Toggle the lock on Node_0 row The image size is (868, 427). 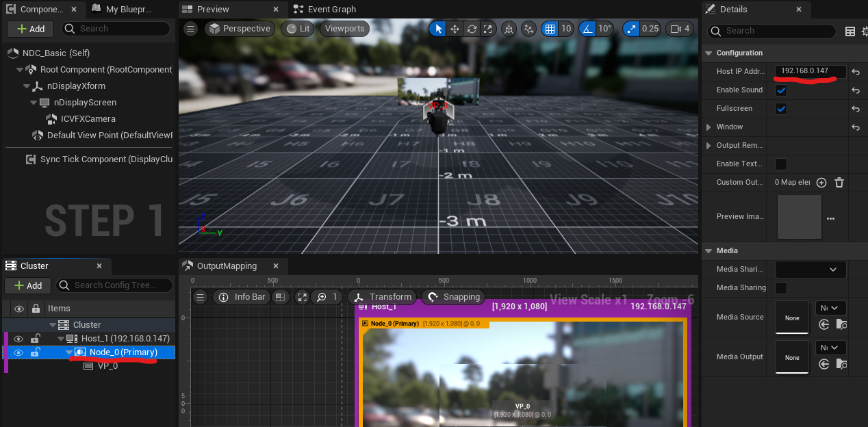click(x=35, y=352)
